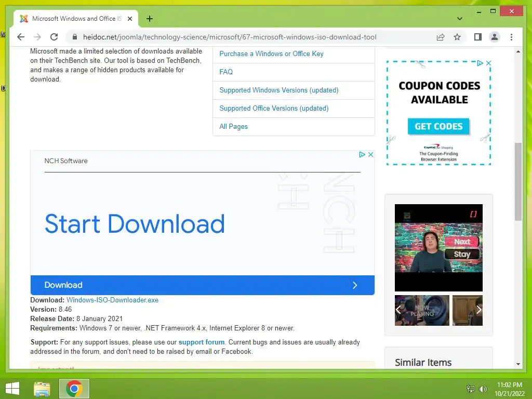View site security lock info
The height and width of the screenshot is (399, 532).
point(75,37)
